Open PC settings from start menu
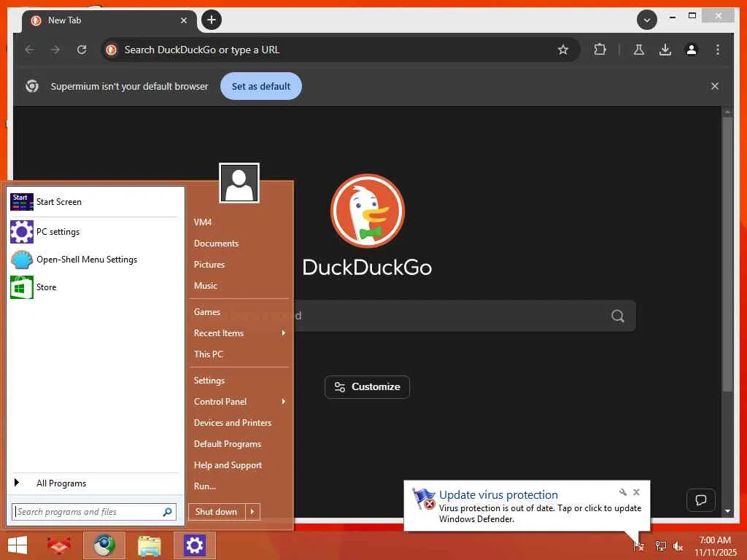 coord(94,231)
